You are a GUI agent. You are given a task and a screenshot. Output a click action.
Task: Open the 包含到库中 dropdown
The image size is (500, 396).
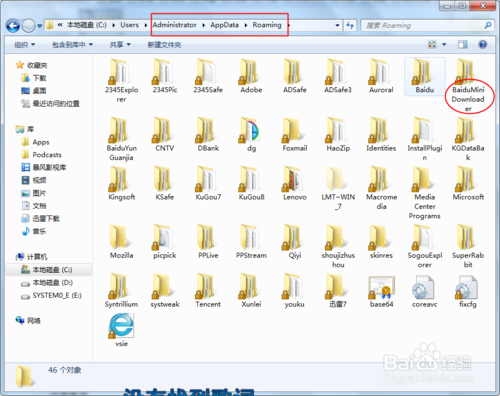[72, 45]
